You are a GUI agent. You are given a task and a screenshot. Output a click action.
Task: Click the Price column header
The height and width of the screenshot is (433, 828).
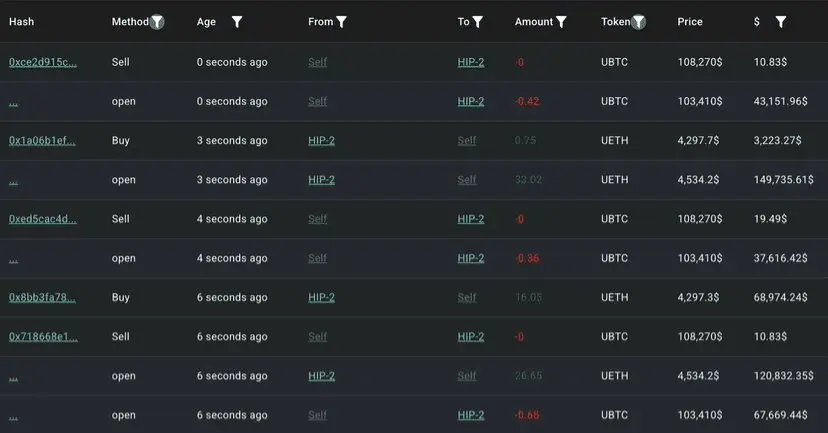tap(690, 22)
